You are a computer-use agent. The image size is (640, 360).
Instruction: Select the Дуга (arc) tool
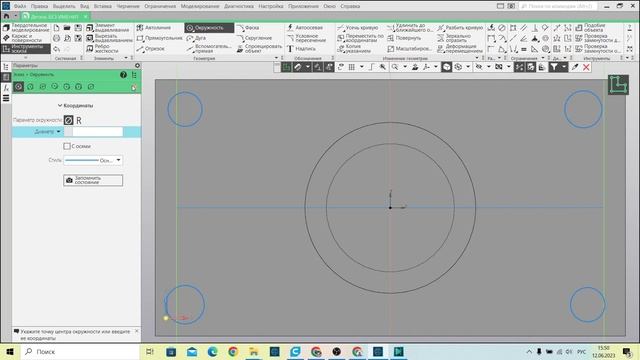point(196,38)
